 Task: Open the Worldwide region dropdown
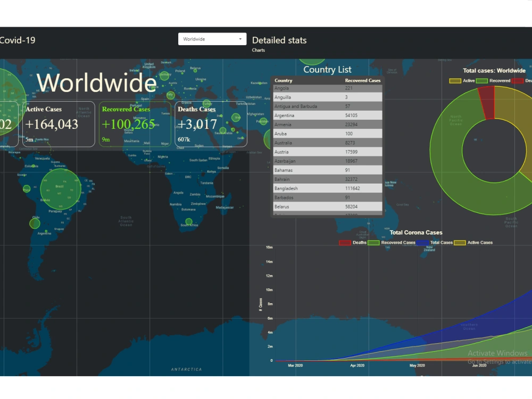(x=212, y=39)
